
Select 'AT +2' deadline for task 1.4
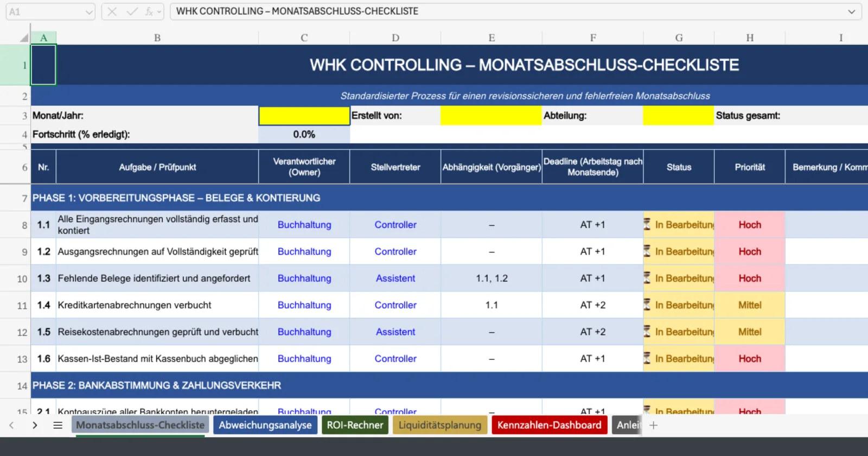[593, 305]
